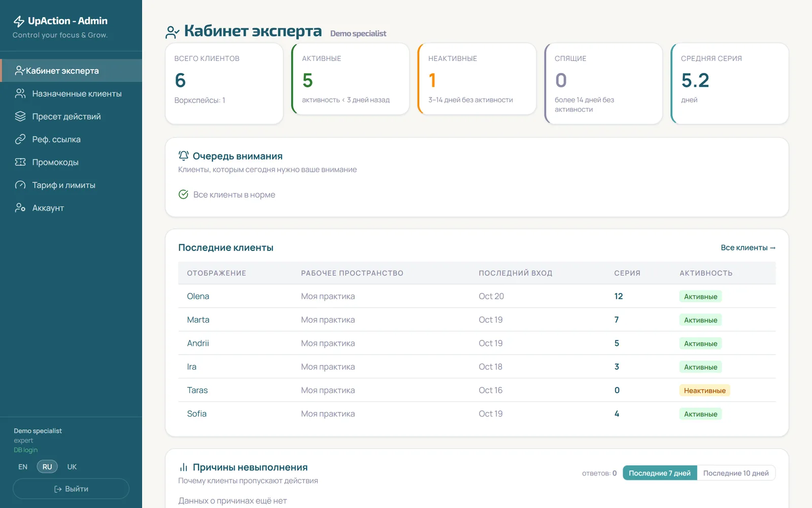Click the bell icon beside Очередь внимания
Image resolution: width=812 pixels, height=508 pixels.
click(x=183, y=155)
